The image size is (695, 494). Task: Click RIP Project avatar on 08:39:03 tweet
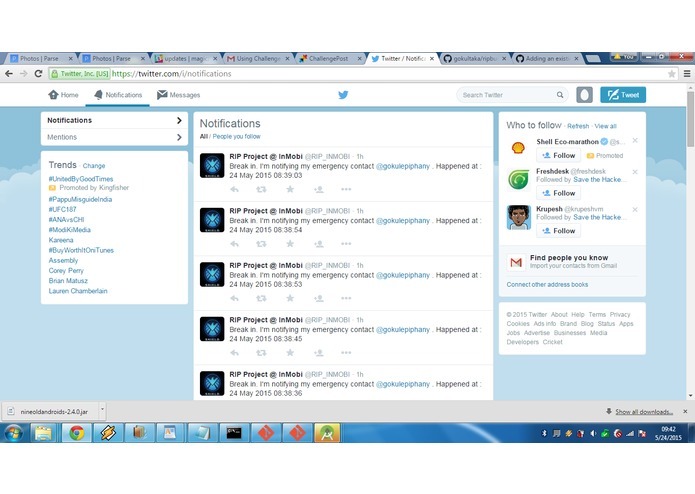(x=212, y=166)
